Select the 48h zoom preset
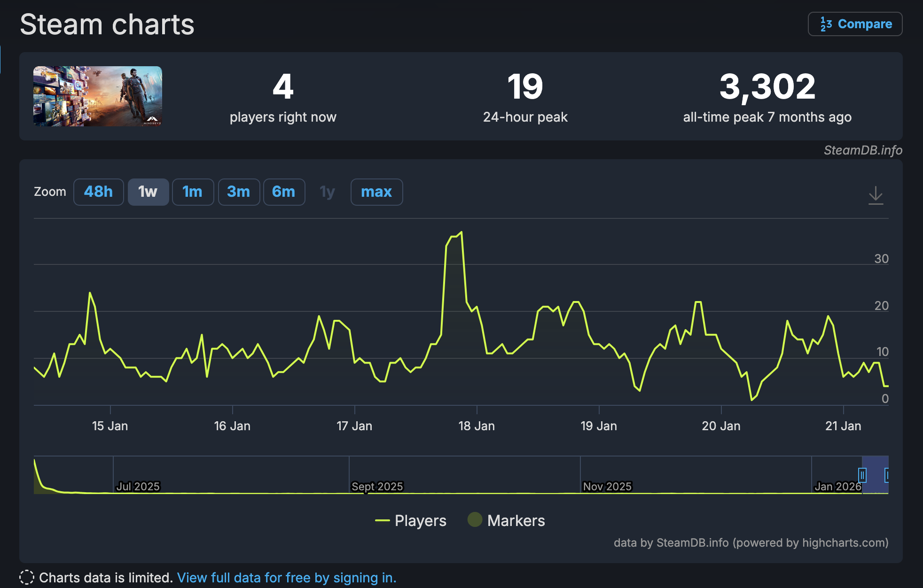The height and width of the screenshot is (588, 923). pos(98,192)
